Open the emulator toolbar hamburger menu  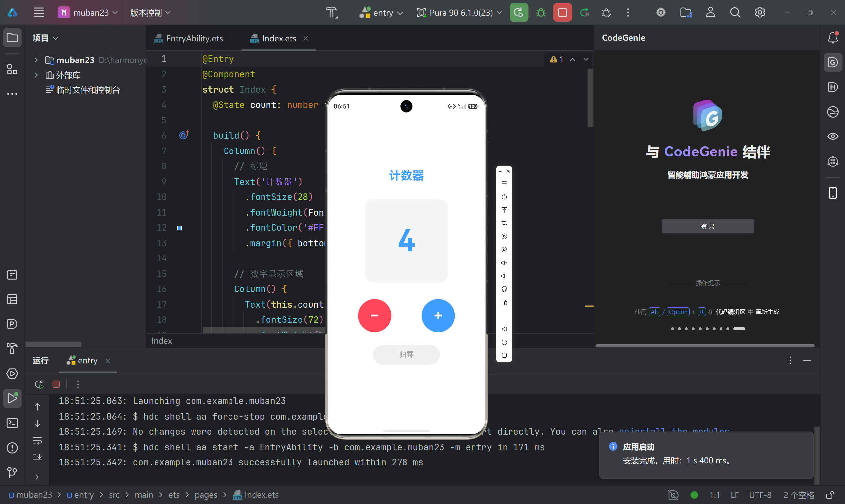(x=504, y=184)
